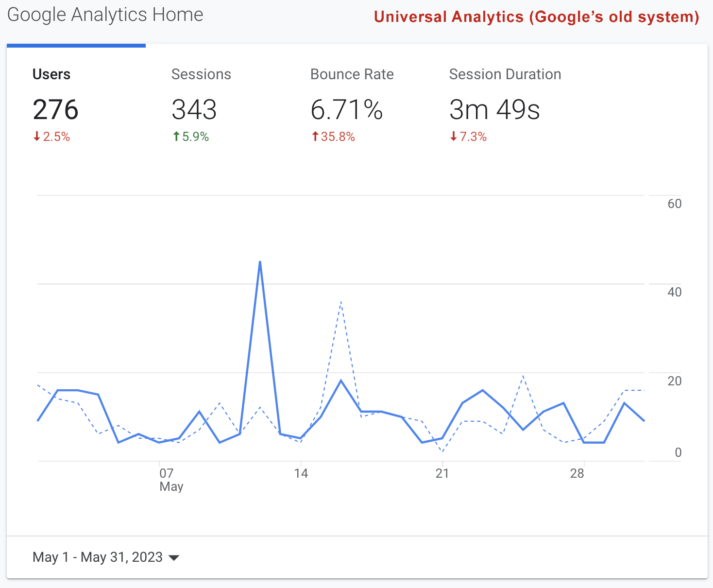Click the red down arrow beside 7.3%

pyautogui.click(x=454, y=137)
